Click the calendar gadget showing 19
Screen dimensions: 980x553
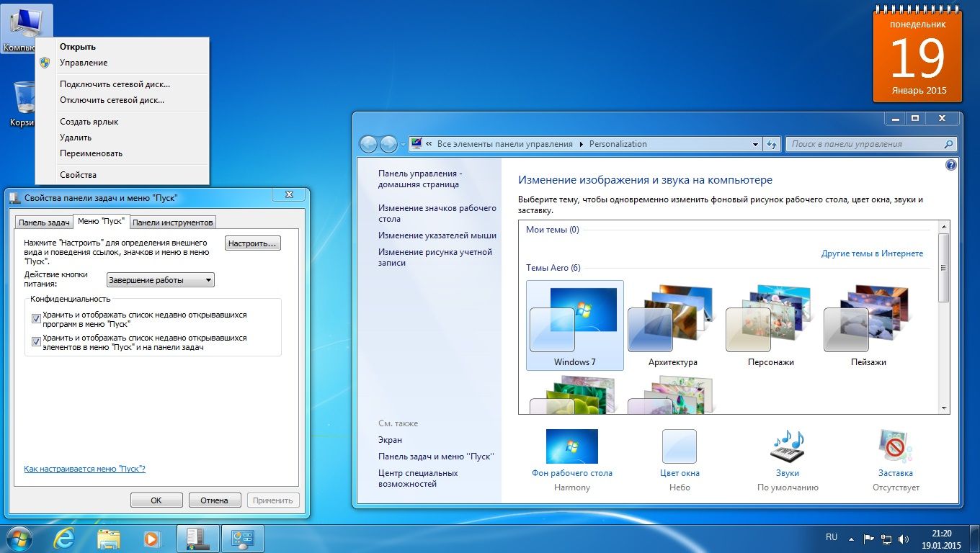point(917,55)
